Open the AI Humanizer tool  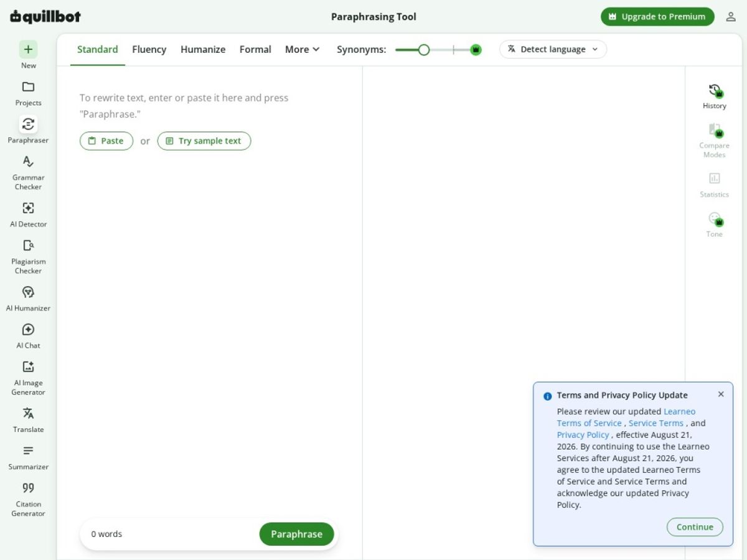point(28,299)
